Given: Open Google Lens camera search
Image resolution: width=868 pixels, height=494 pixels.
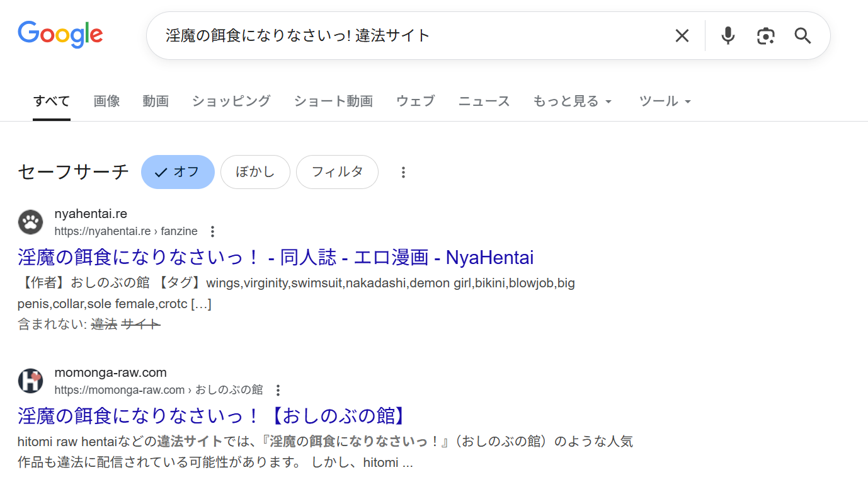Looking at the screenshot, I should tap(765, 36).
